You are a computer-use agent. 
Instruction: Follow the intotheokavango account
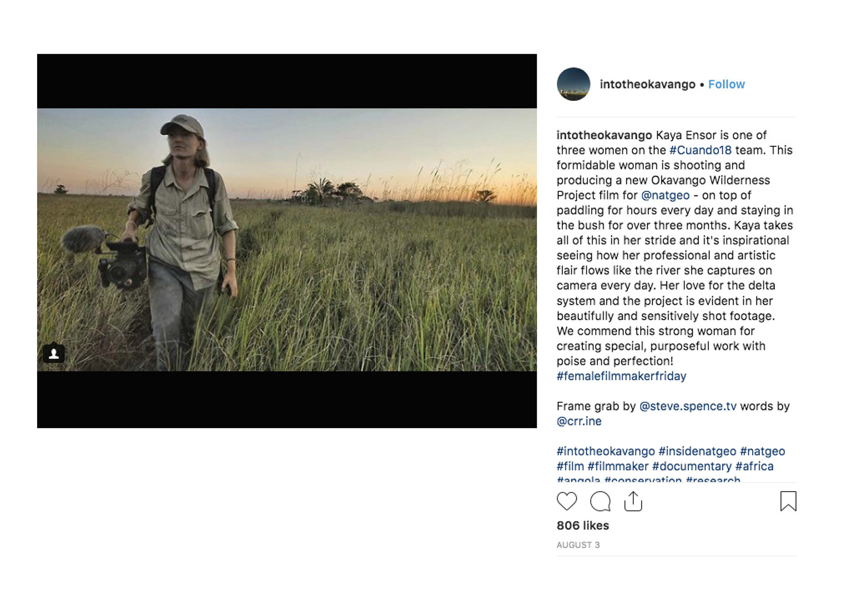[x=726, y=85]
